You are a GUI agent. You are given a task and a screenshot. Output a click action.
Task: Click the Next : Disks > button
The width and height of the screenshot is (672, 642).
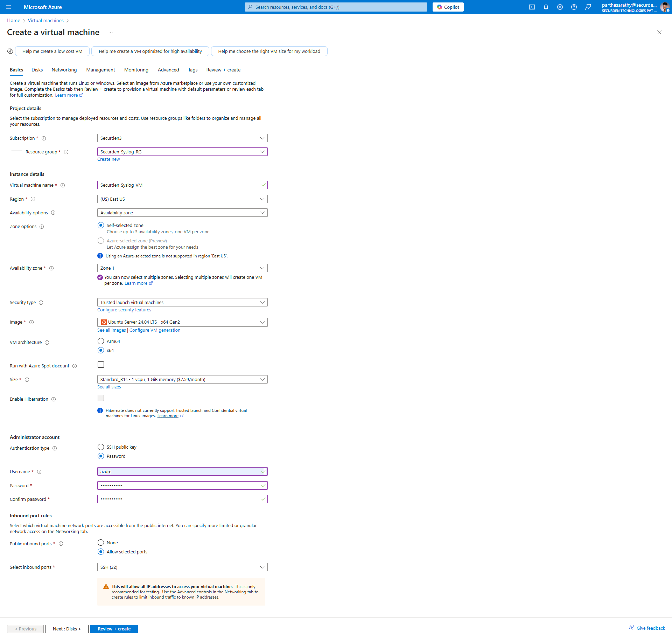tap(67, 629)
